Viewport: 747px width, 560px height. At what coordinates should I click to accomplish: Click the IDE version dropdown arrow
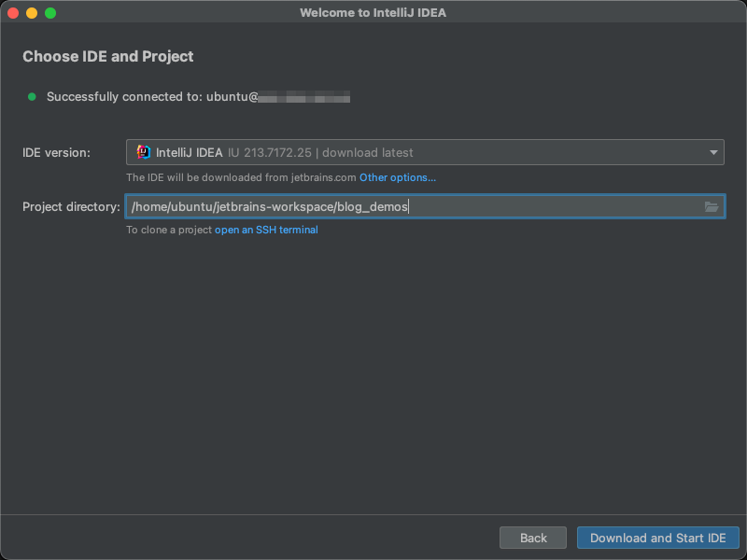pyautogui.click(x=713, y=152)
